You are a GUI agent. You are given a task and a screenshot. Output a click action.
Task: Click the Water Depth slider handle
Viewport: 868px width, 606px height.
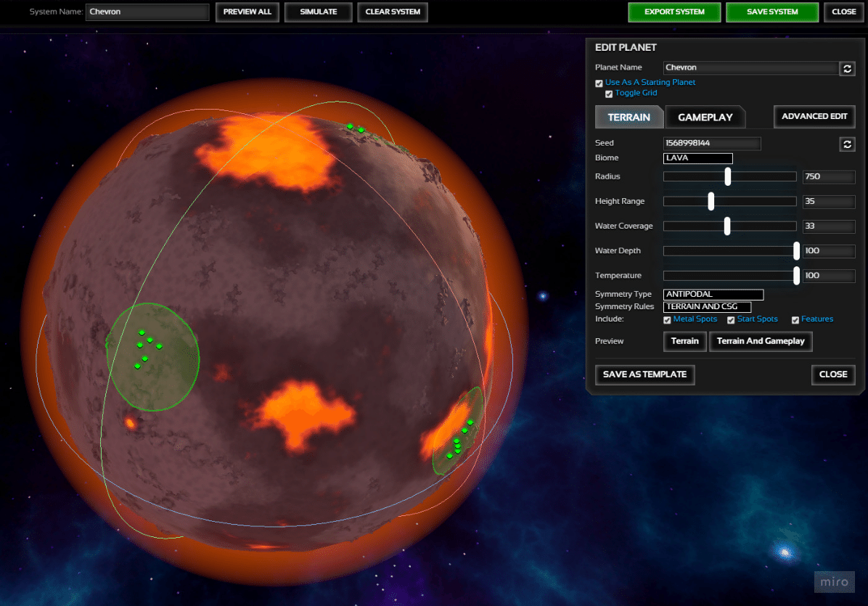796,250
